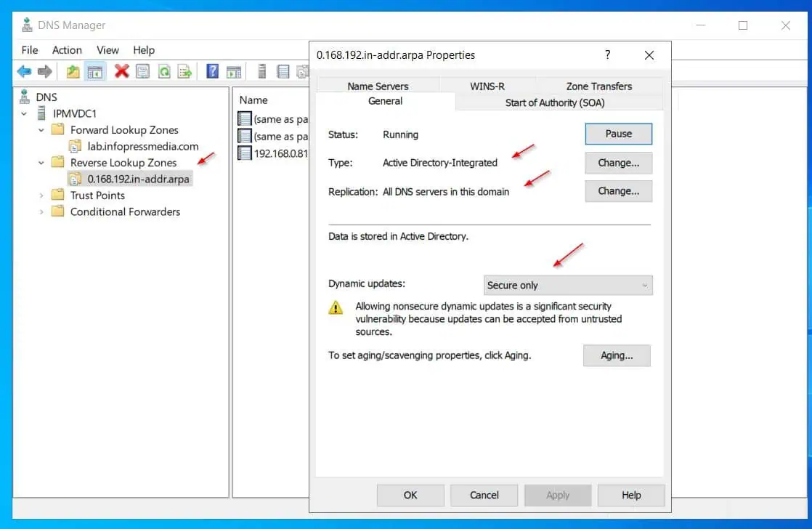The image size is (812, 529).
Task: Click Cancel in the Properties dialog
Action: click(484, 496)
